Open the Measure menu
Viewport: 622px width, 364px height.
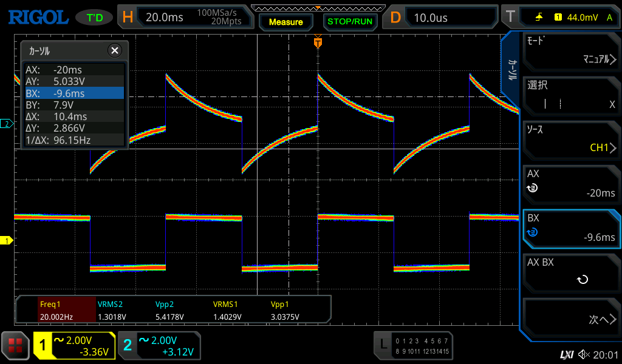[x=285, y=22]
